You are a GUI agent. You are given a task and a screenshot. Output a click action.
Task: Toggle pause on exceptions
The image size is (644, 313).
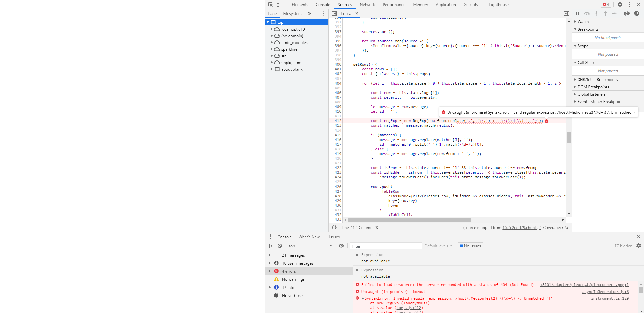click(x=637, y=14)
